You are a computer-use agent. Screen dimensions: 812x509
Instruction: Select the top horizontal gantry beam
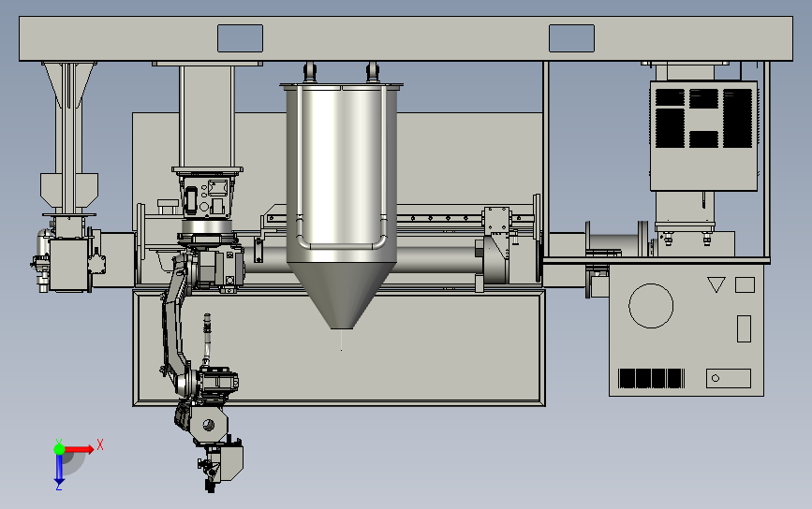(x=406, y=38)
